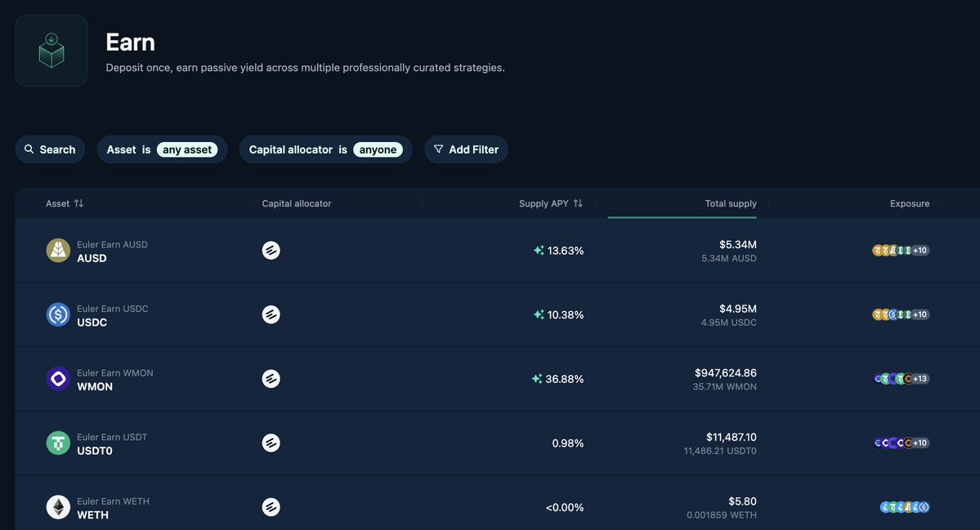
Task: Open the 'anyone' allocator filter value
Action: [378, 149]
